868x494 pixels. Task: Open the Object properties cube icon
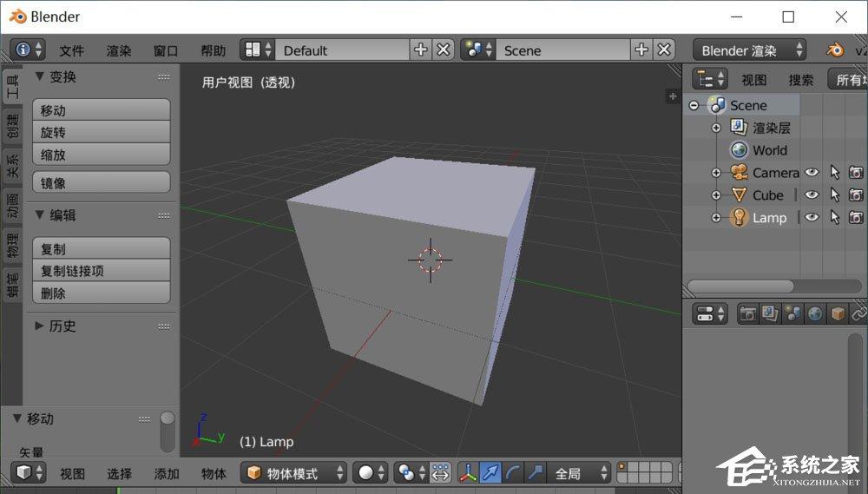point(838,314)
